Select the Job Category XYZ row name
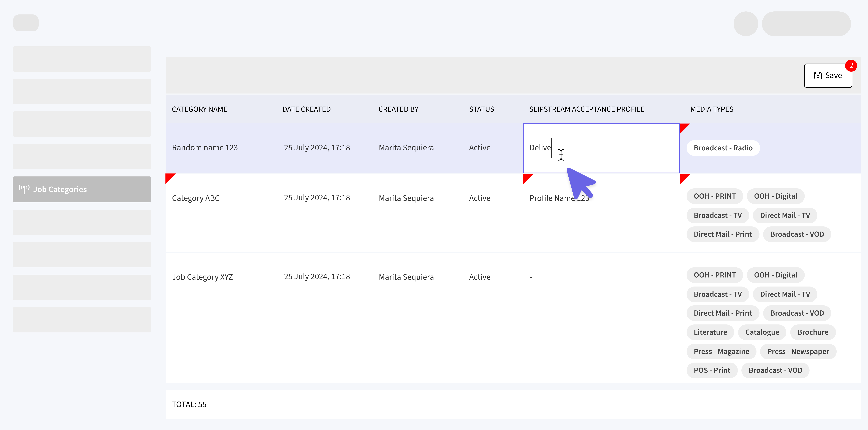This screenshot has height=430, width=868. (202, 277)
